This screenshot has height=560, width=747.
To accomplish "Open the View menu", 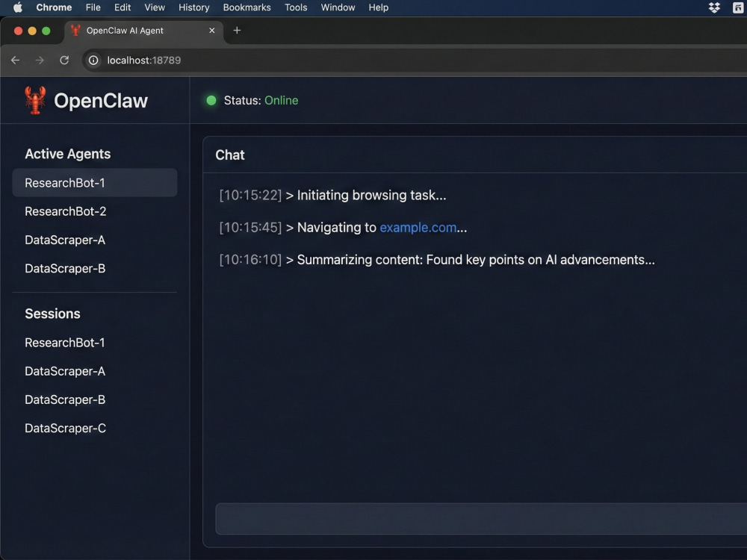I will (155, 7).
